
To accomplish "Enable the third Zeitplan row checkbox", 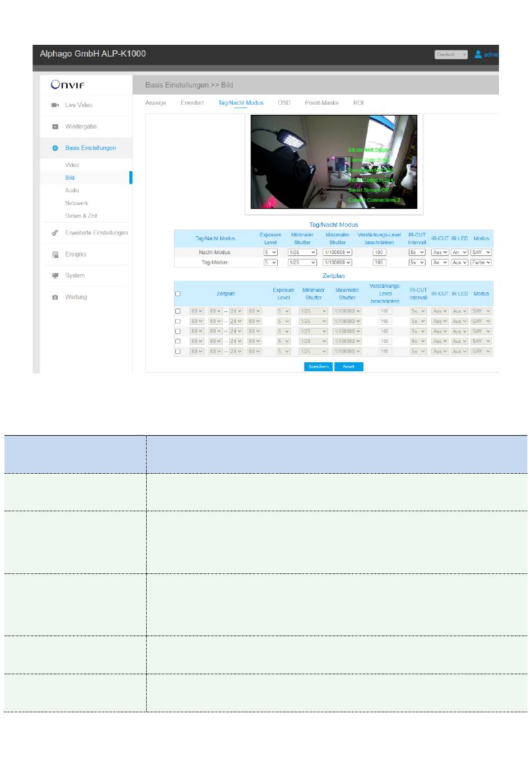I will click(178, 332).
